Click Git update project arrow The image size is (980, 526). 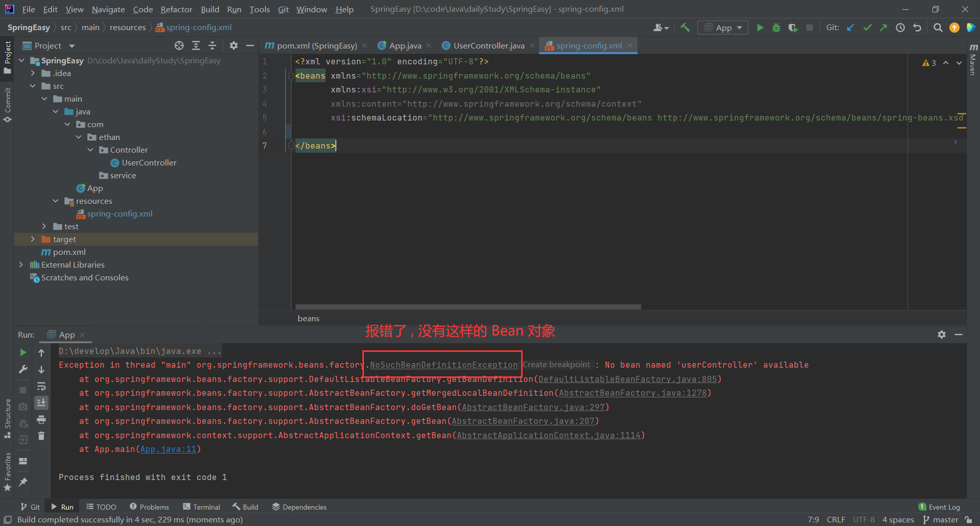(x=851, y=28)
